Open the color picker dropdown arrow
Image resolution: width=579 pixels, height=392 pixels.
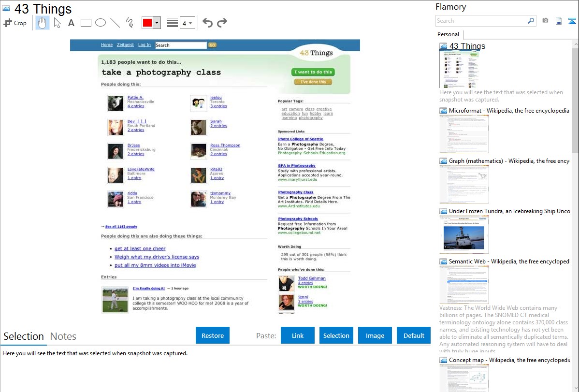click(157, 23)
